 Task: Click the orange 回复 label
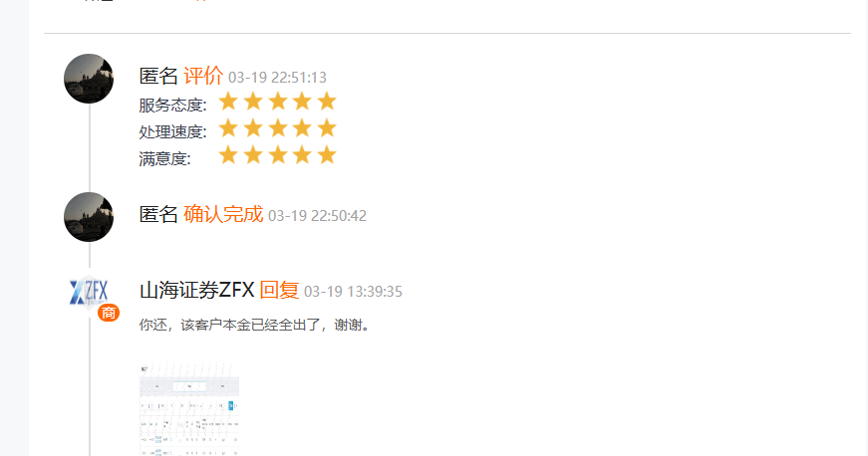[x=279, y=290]
